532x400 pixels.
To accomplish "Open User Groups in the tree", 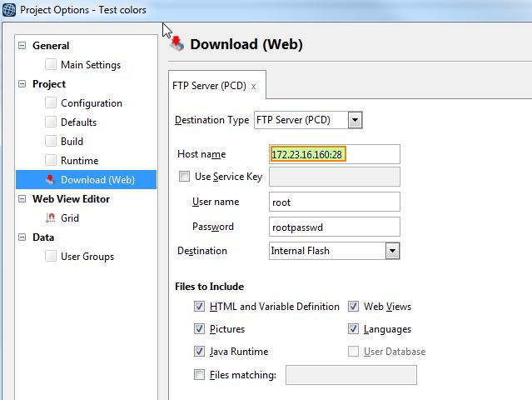I will tap(87, 257).
